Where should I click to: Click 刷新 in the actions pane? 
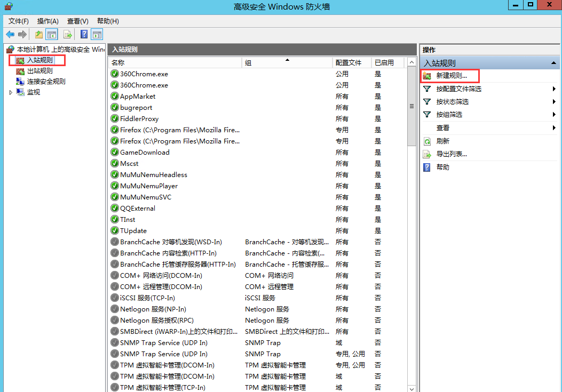click(x=442, y=141)
